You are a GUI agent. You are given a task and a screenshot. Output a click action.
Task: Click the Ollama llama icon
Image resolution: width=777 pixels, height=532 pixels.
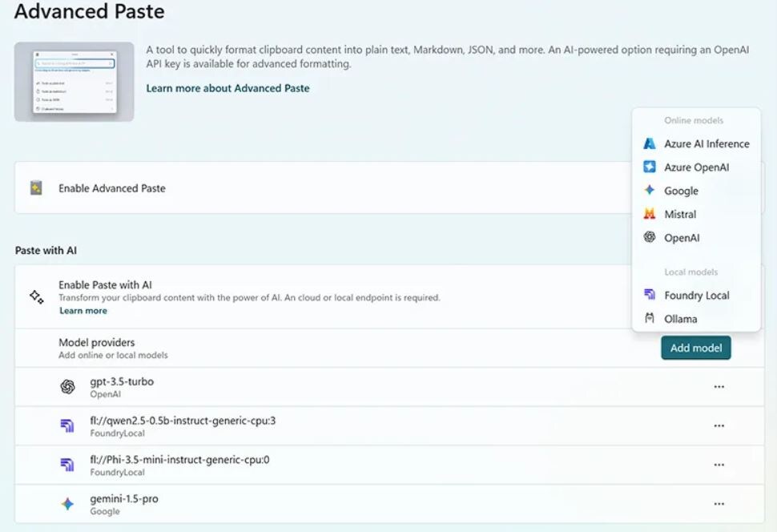coord(649,318)
